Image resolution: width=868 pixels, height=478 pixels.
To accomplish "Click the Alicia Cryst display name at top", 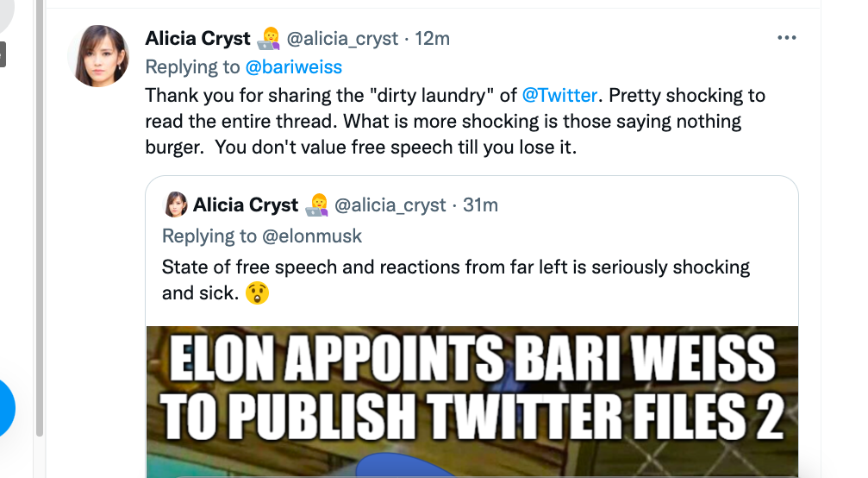I will pyautogui.click(x=197, y=39).
